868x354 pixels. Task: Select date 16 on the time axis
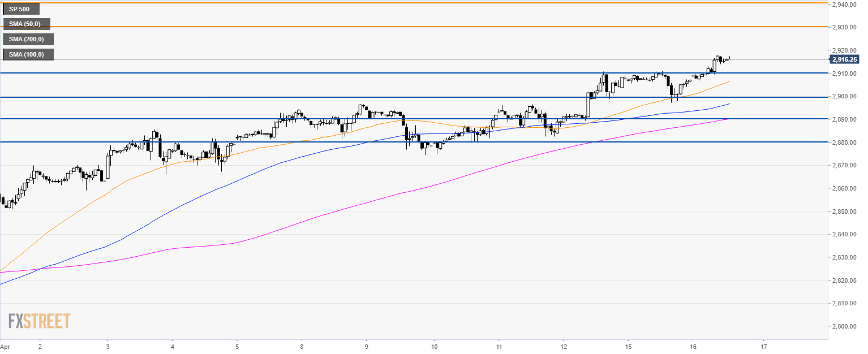coord(694,346)
